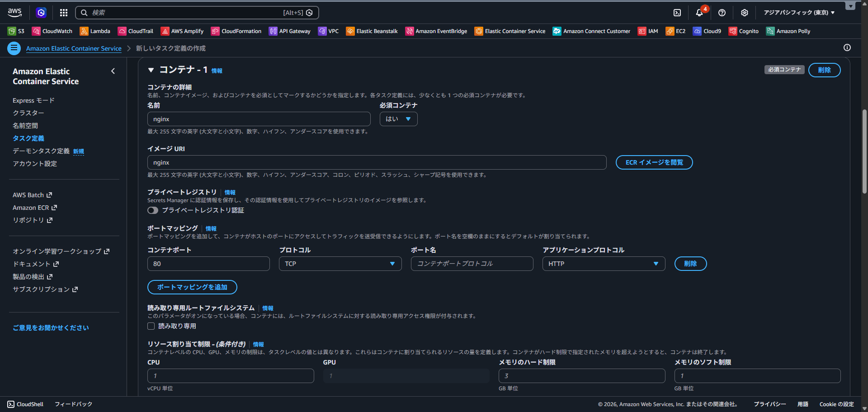The height and width of the screenshot is (412, 868).
Task: Open the AWS home logo
Action: 14,13
